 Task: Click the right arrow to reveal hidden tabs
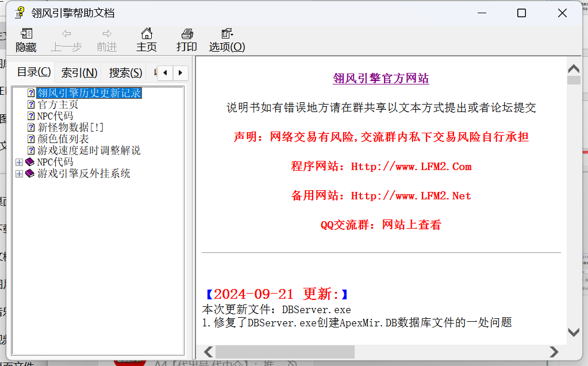[x=180, y=73]
